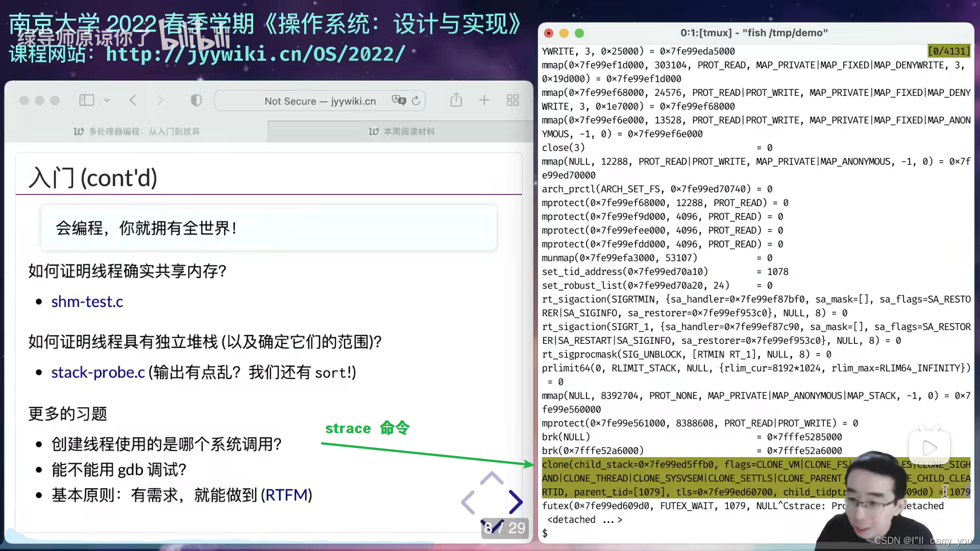The width and height of the screenshot is (980, 551).
Task: Go to the previous slide arrow
Action: (x=468, y=502)
